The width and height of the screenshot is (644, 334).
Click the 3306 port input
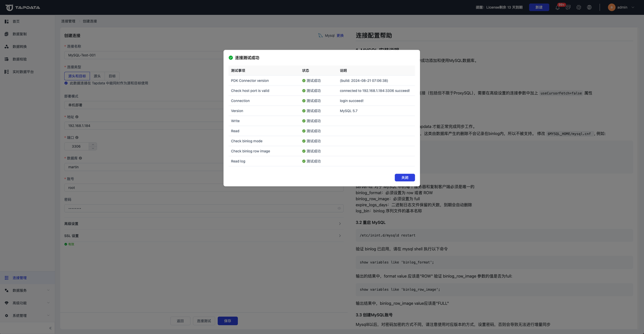pyautogui.click(x=76, y=146)
